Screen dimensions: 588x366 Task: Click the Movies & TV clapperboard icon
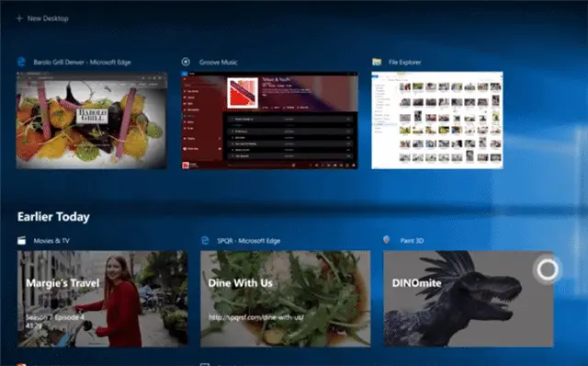click(22, 241)
